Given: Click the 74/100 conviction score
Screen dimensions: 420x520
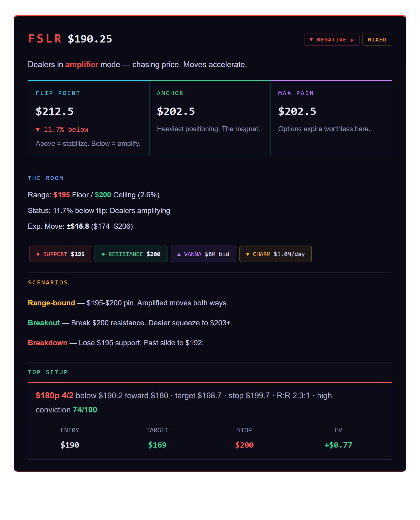Looking at the screenshot, I should [85, 410].
